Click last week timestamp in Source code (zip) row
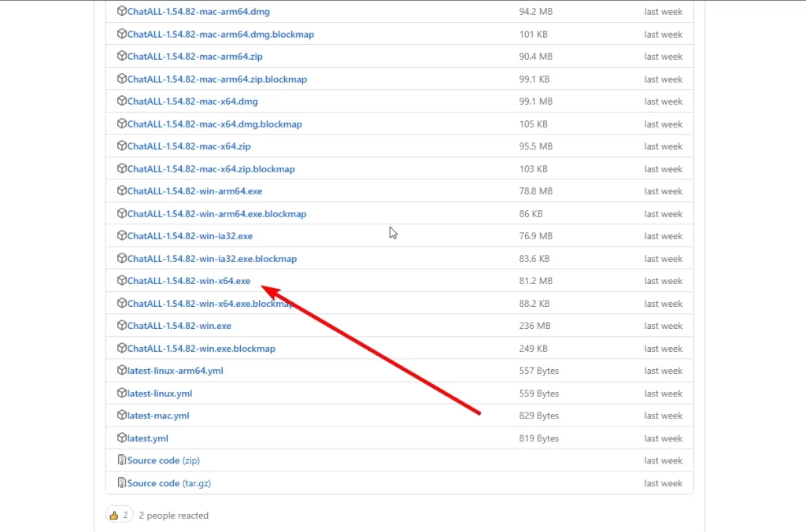 (663, 460)
